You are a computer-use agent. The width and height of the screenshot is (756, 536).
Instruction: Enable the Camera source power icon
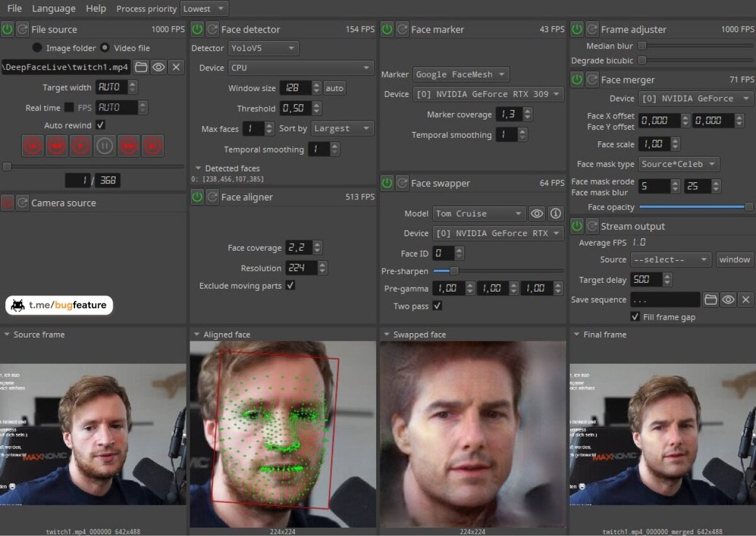click(7, 203)
